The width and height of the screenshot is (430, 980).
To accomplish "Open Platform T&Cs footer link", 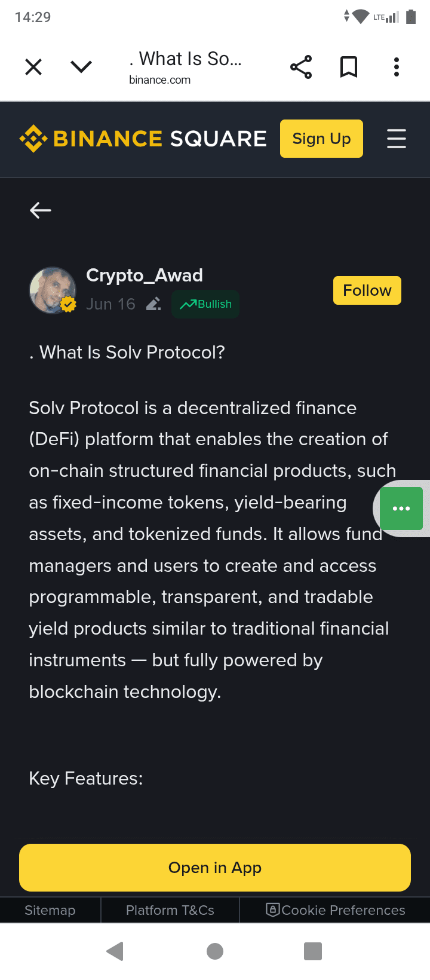I will tap(170, 910).
